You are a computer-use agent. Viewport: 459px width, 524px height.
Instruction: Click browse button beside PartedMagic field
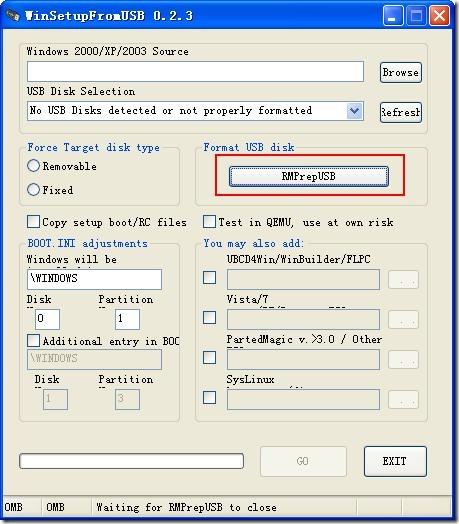click(x=404, y=360)
